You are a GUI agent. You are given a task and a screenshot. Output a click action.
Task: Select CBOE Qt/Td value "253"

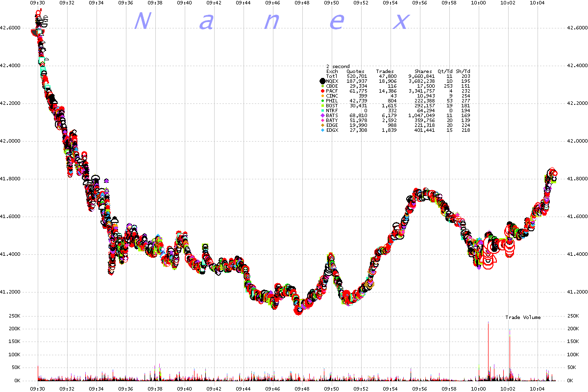447,86
